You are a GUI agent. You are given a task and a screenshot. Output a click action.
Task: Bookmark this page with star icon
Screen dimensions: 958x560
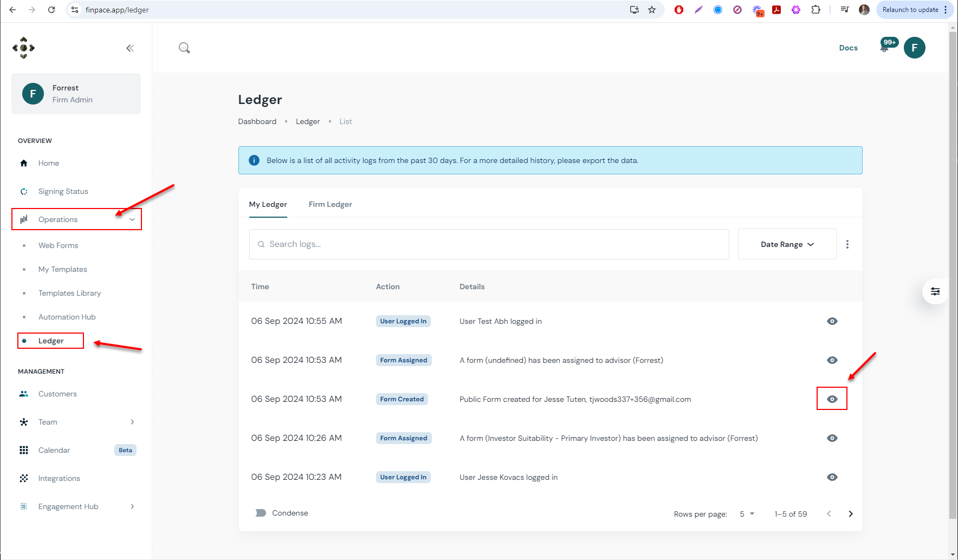coord(652,10)
